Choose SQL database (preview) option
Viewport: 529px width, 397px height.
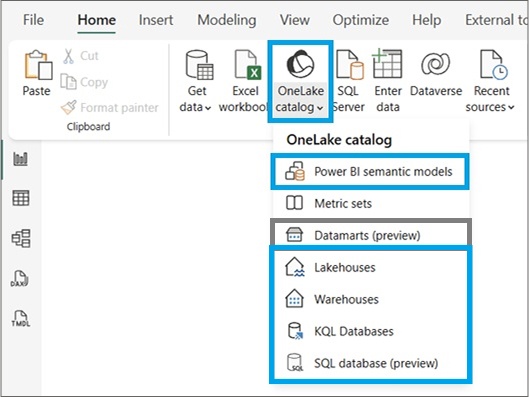(369, 363)
